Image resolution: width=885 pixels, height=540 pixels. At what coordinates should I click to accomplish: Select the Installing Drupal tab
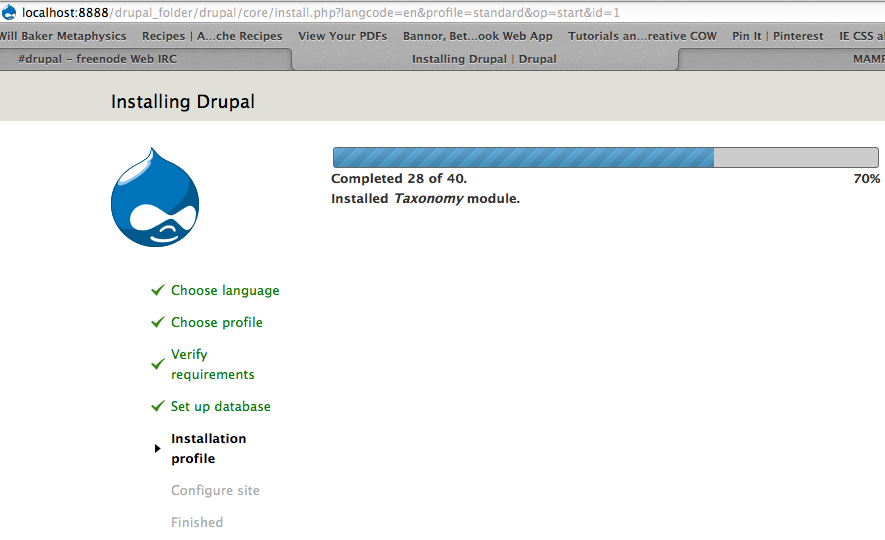point(484,59)
